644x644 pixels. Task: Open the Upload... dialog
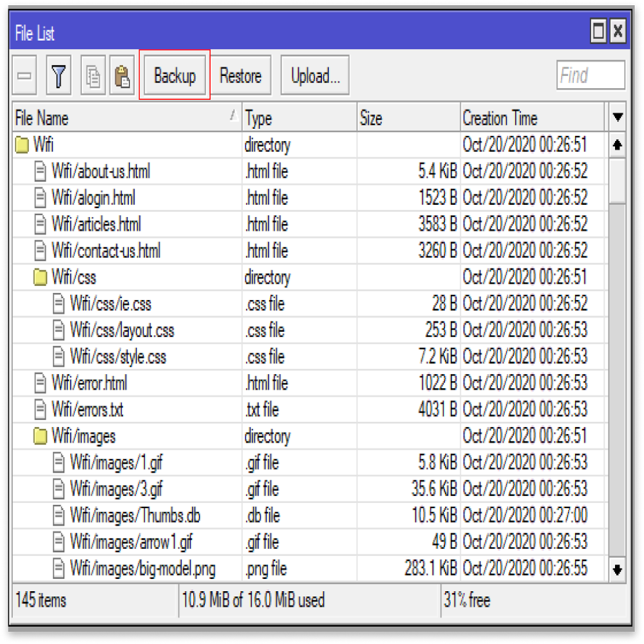coord(314,75)
